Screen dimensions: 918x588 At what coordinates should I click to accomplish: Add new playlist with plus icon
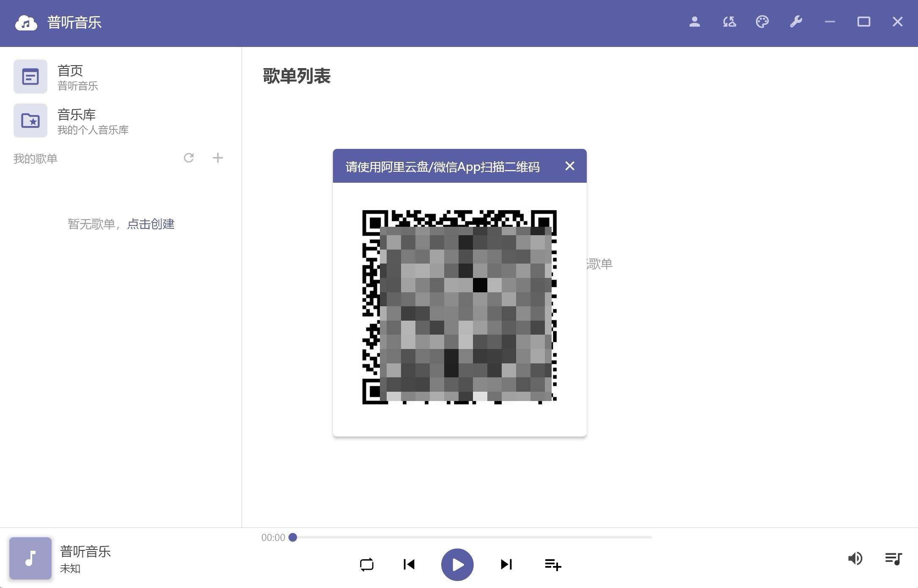pos(217,158)
